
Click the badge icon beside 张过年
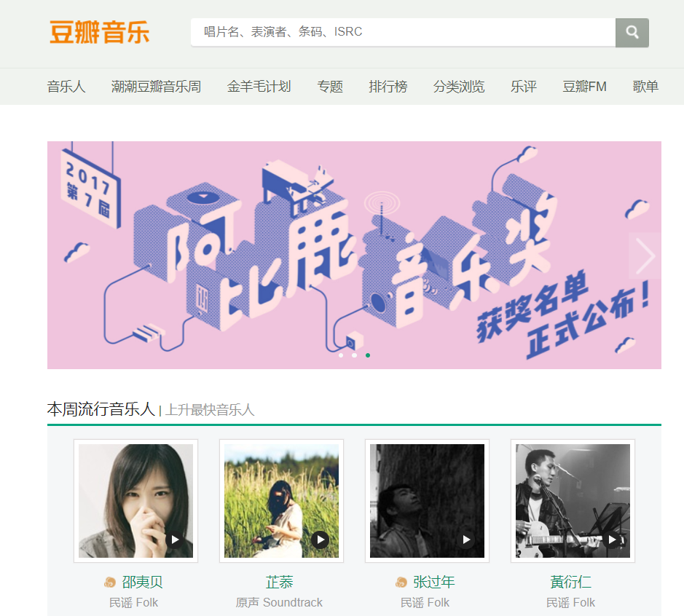pos(401,582)
